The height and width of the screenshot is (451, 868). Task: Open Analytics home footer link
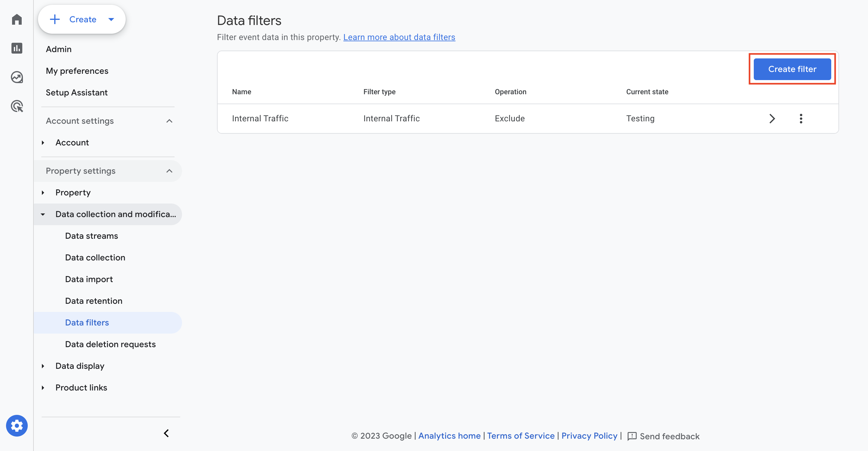click(449, 436)
